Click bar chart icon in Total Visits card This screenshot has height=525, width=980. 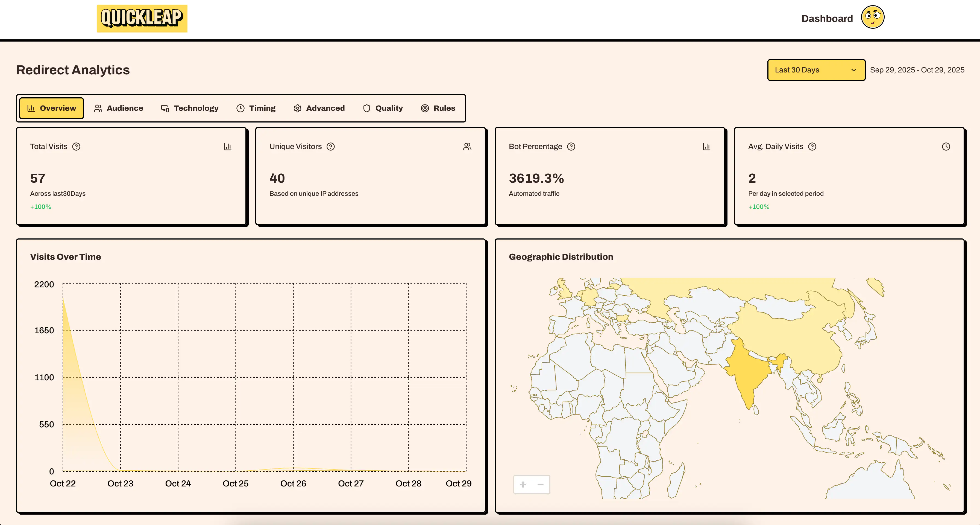pos(227,147)
